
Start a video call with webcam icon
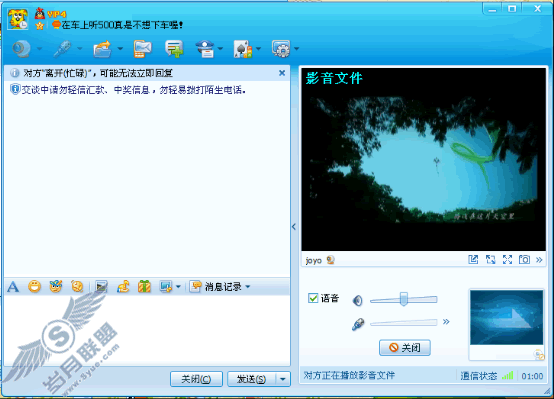click(22, 49)
